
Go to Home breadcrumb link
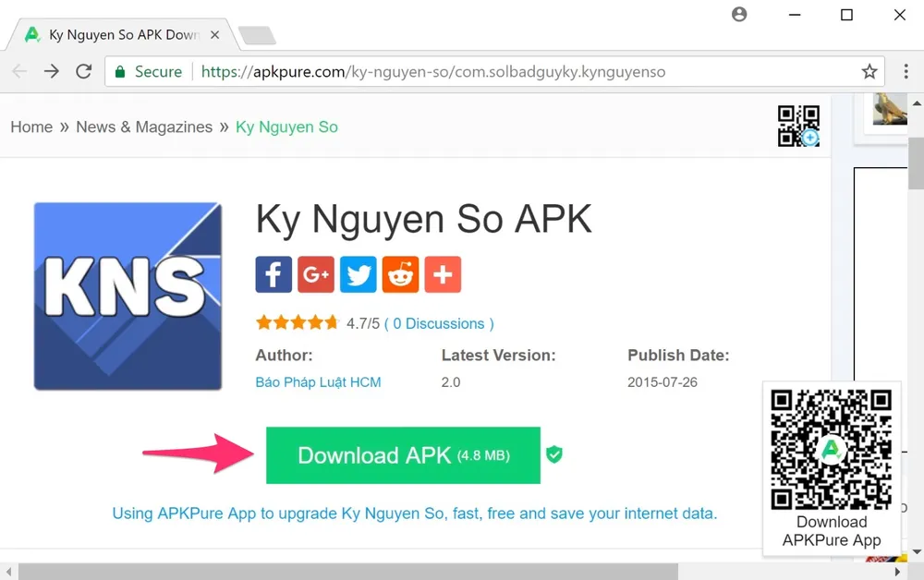tap(31, 127)
